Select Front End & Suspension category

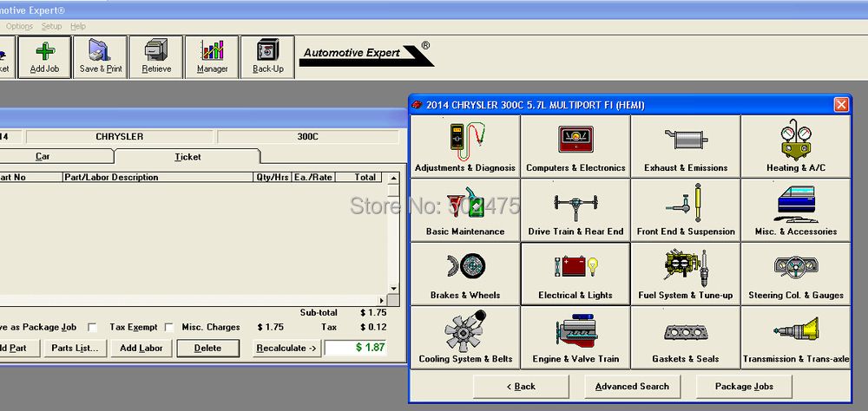(x=686, y=210)
